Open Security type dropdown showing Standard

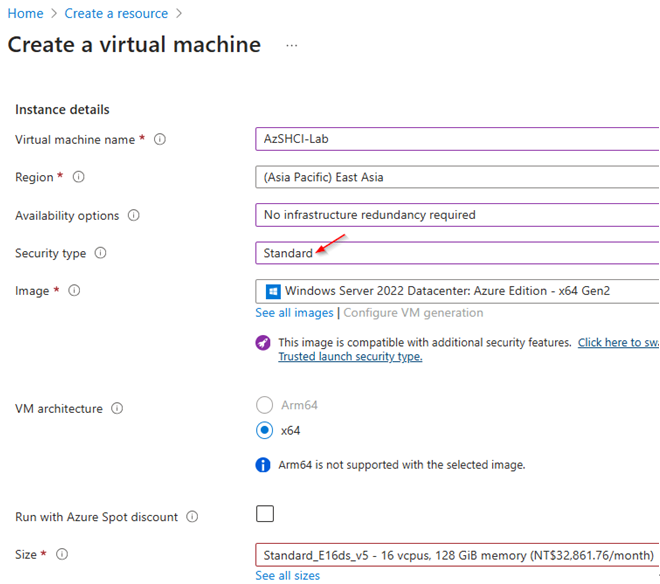click(457, 253)
